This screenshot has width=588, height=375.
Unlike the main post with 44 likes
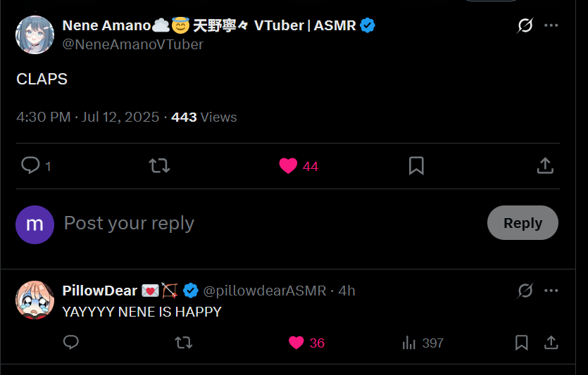(288, 166)
